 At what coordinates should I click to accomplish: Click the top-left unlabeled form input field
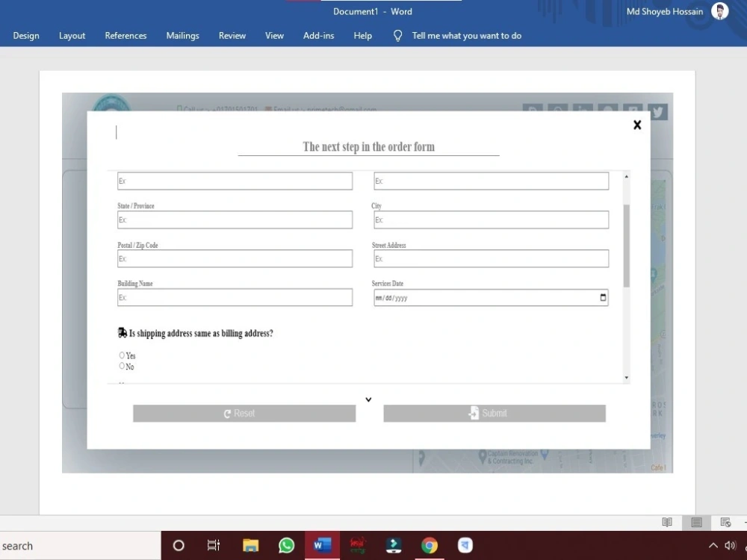(x=235, y=181)
